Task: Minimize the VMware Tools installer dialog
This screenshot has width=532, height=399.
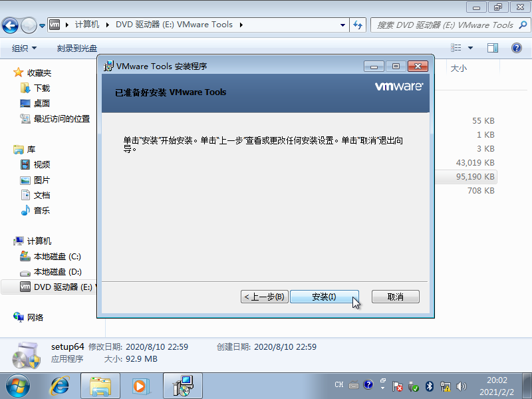Action: (x=374, y=66)
